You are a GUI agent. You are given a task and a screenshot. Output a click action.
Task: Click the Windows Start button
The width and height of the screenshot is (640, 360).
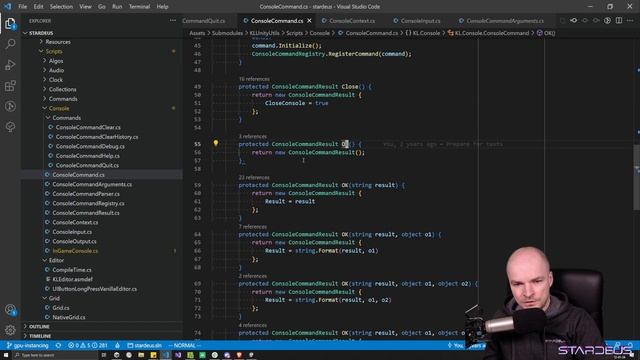tap(6, 355)
